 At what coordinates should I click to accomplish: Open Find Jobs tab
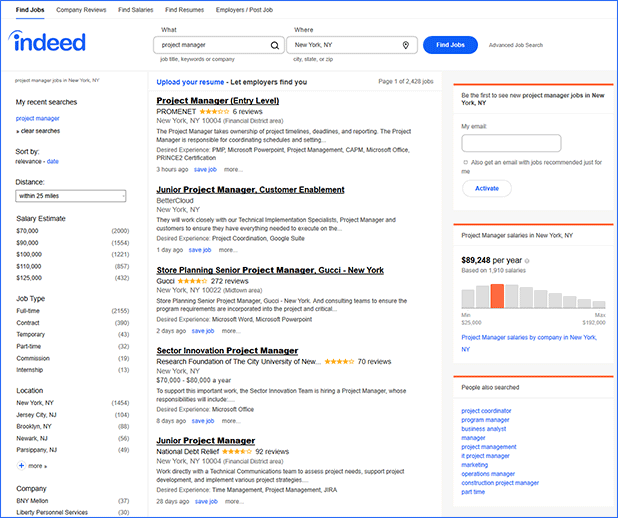point(30,10)
